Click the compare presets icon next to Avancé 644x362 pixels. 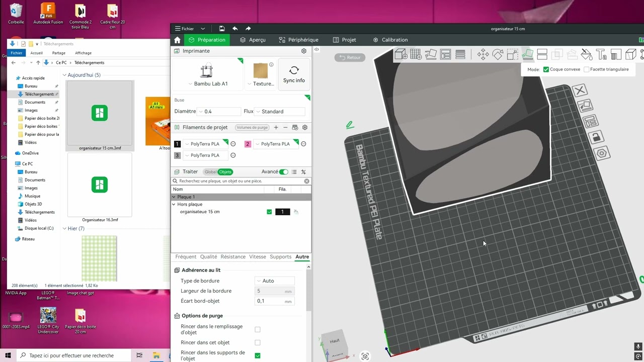(304, 172)
